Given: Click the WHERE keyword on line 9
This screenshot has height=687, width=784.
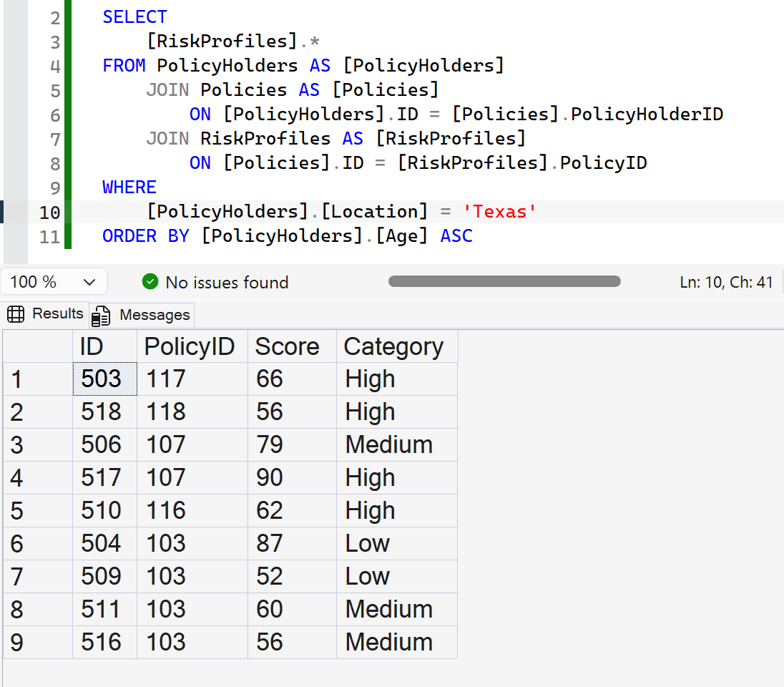Looking at the screenshot, I should tap(129, 187).
